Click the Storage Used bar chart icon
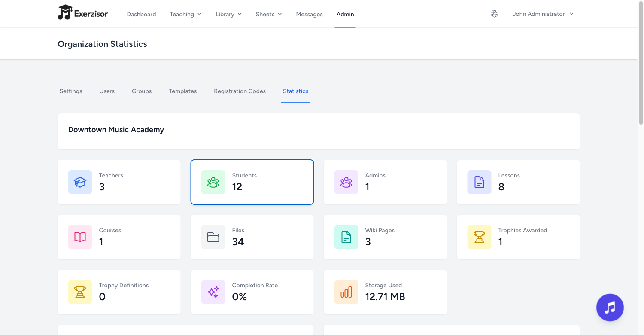Viewport: 644px width, 335px height. [346, 292]
